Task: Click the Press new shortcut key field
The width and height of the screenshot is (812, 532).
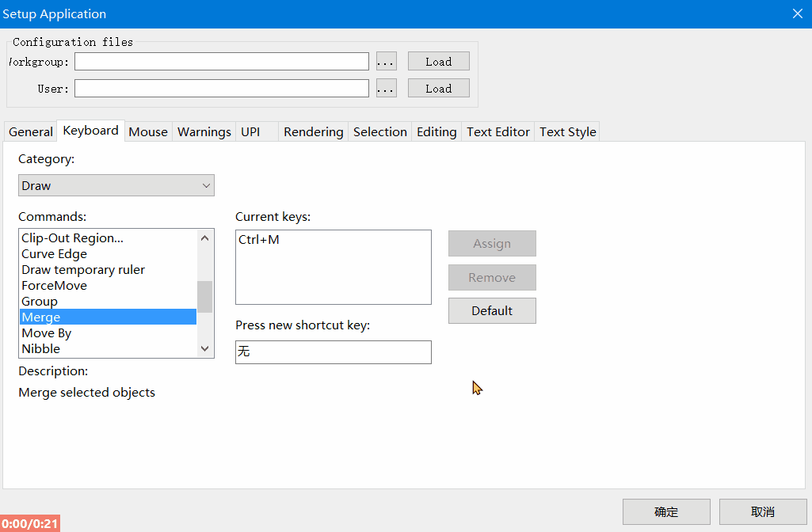Action: (333, 352)
